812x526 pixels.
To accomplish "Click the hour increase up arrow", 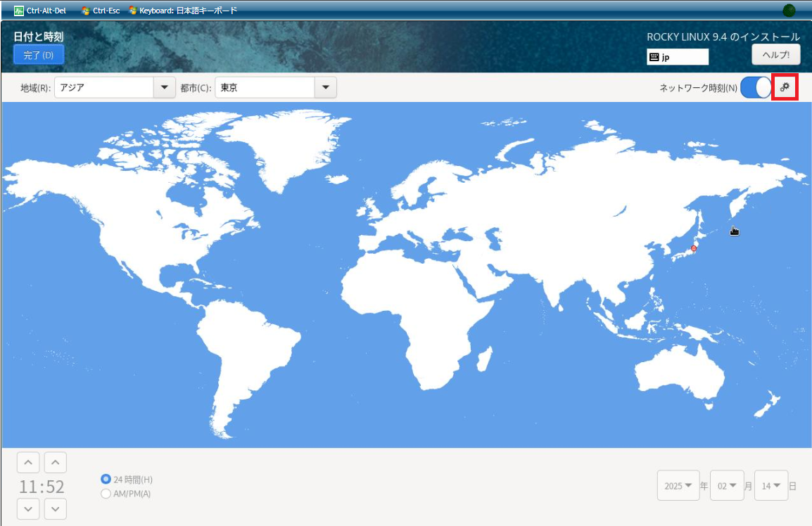I will [27, 463].
